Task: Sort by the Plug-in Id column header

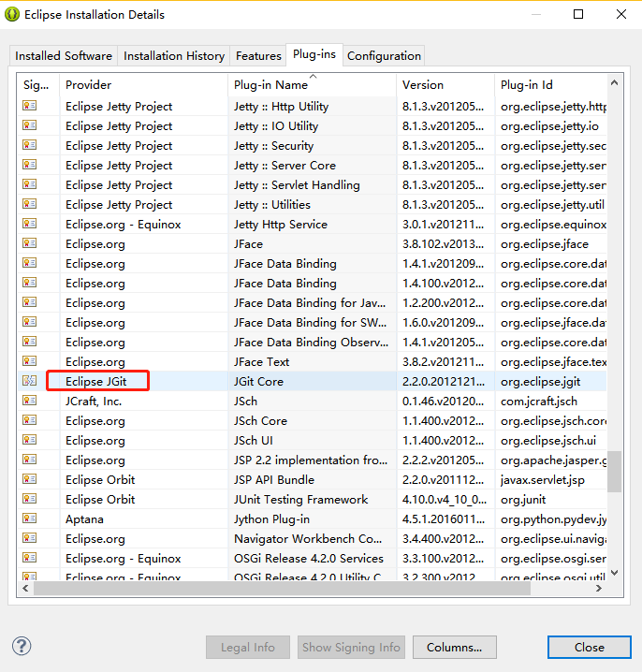Action: point(550,85)
